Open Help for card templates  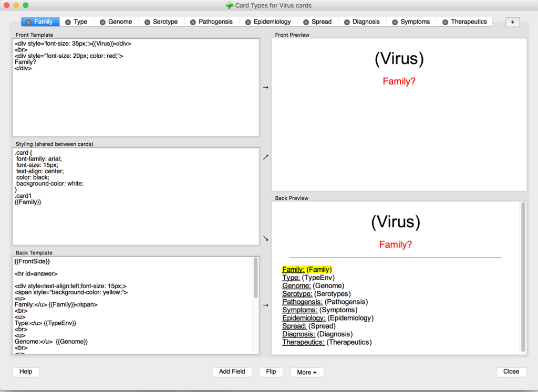(26, 372)
